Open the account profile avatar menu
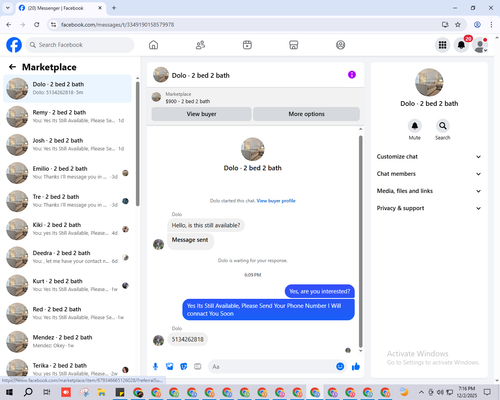Image resolution: width=500 pixels, height=400 pixels. [480, 45]
